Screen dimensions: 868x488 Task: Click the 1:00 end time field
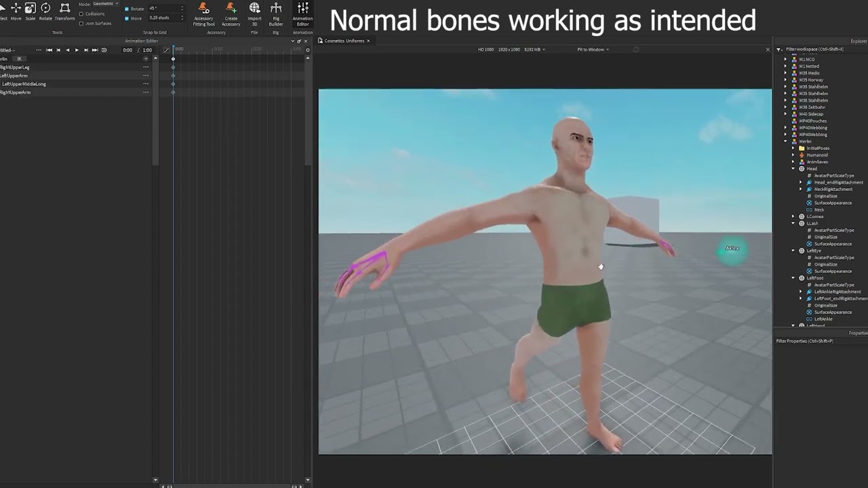click(x=147, y=50)
